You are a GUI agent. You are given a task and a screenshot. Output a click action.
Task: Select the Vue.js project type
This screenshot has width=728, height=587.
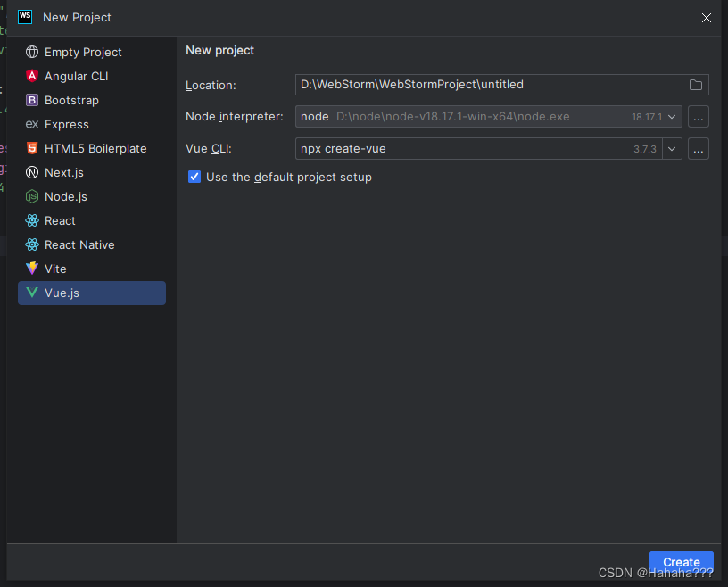pyautogui.click(x=92, y=293)
